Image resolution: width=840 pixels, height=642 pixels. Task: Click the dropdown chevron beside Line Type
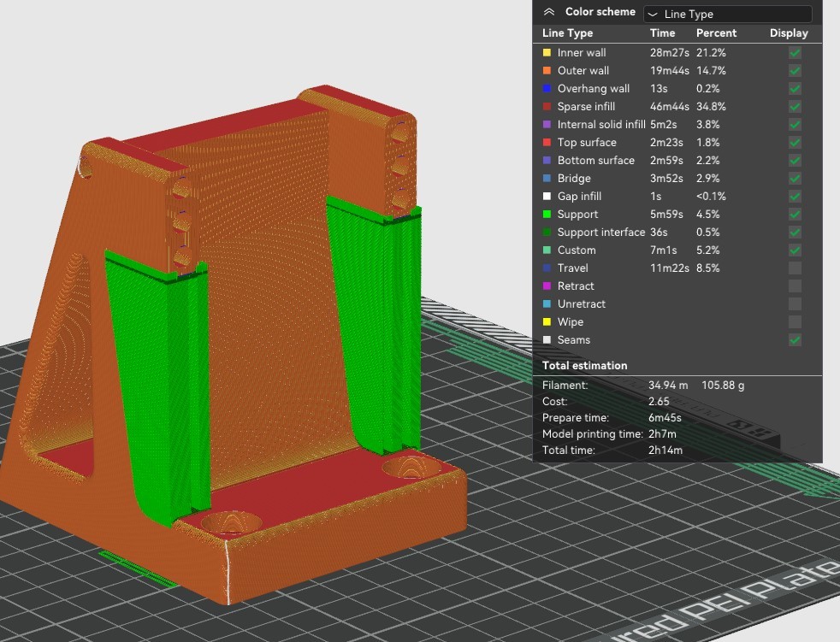[653, 15]
